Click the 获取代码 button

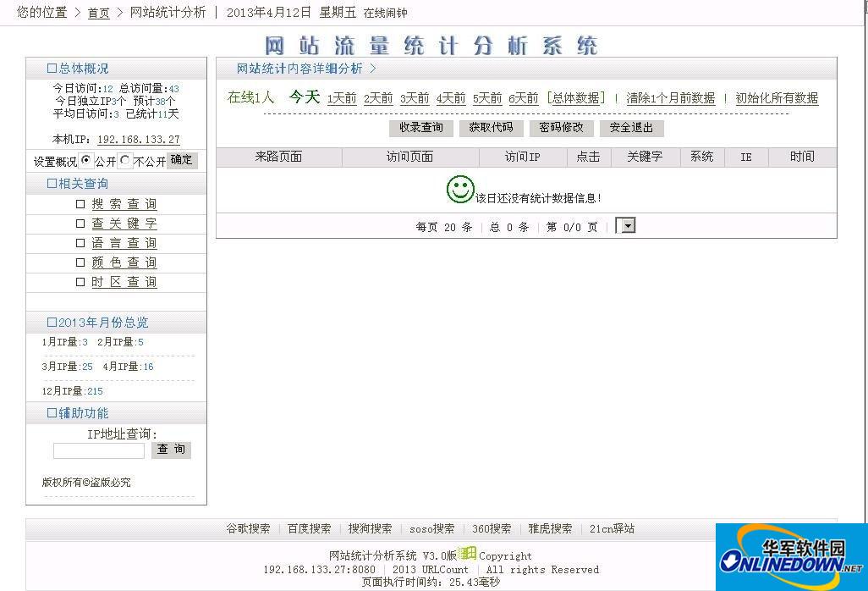coord(491,128)
